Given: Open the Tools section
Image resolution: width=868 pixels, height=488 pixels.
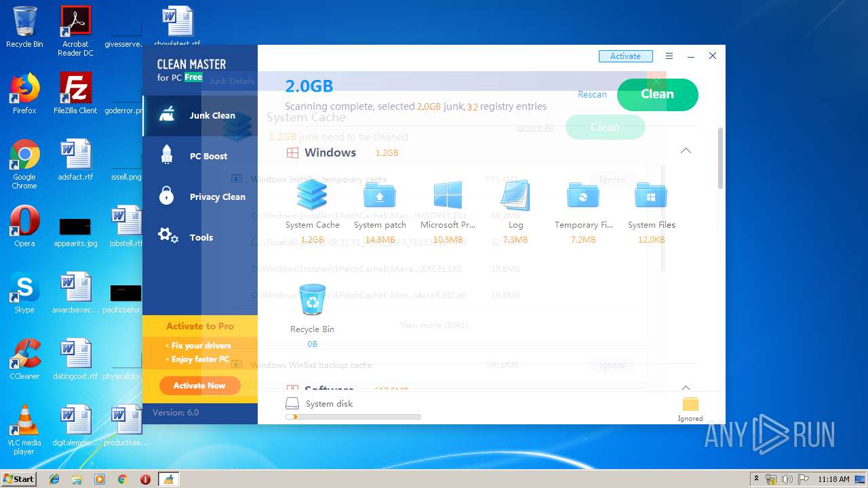Looking at the screenshot, I should pos(200,237).
